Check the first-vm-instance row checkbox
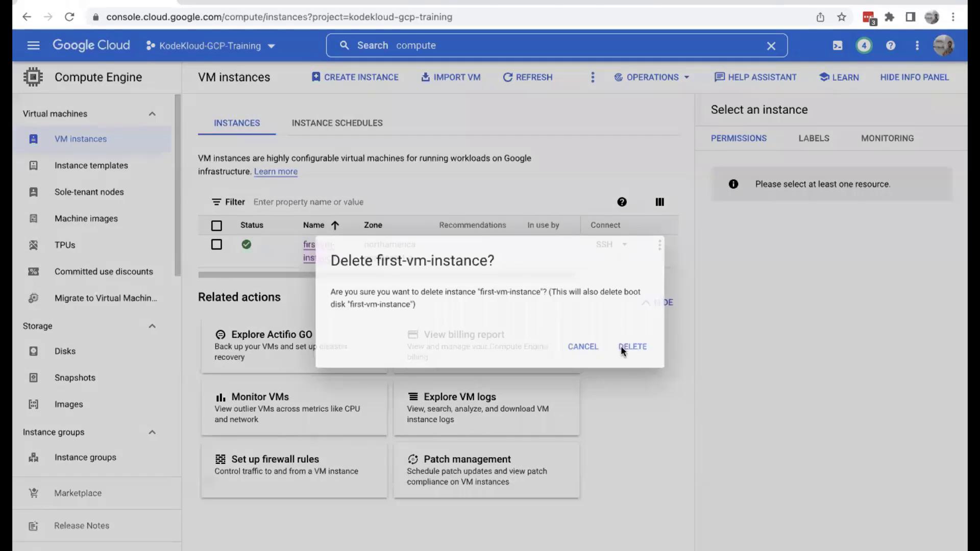The image size is (980, 551). pos(216,244)
